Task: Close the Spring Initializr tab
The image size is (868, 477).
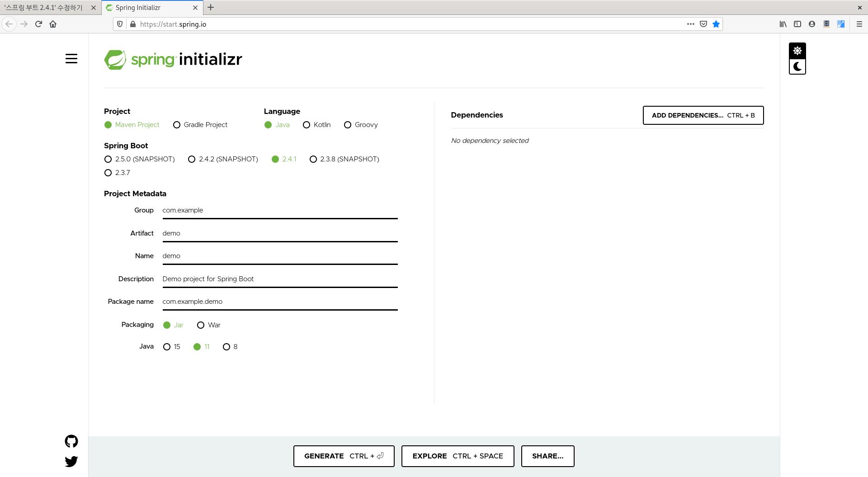Action: (195, 8)
